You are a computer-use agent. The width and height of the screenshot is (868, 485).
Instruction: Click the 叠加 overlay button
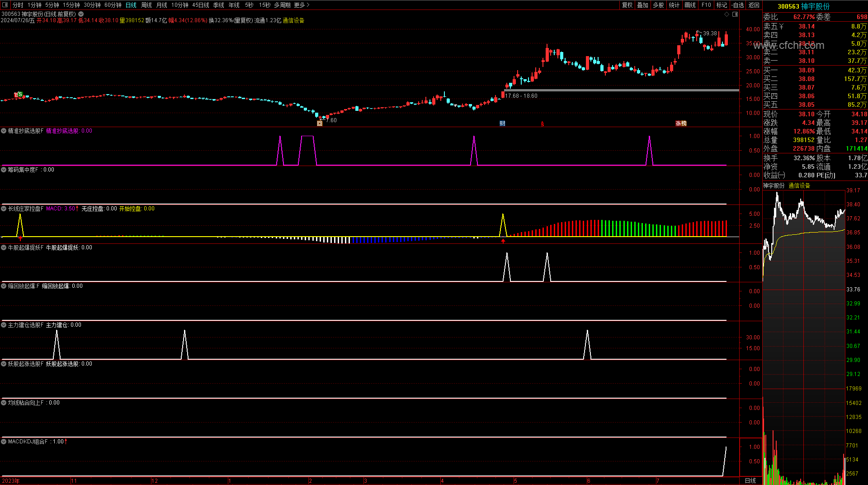click(643, 5)
